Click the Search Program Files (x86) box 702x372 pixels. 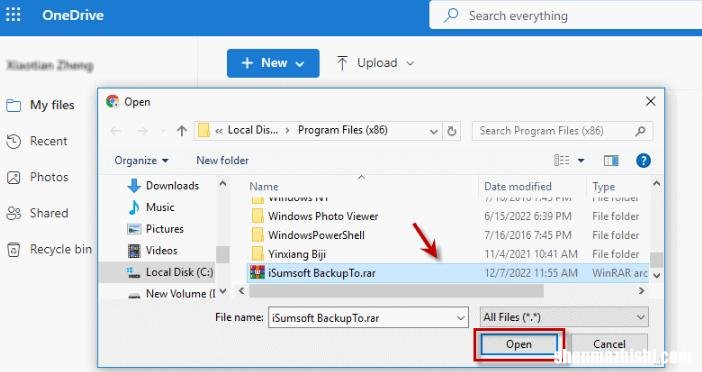[562, 131]
